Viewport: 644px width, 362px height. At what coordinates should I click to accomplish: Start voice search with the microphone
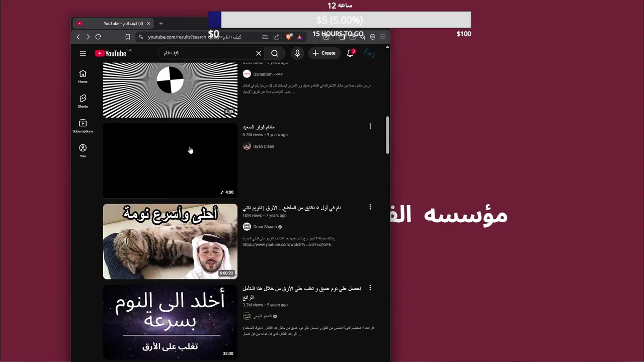297,53
